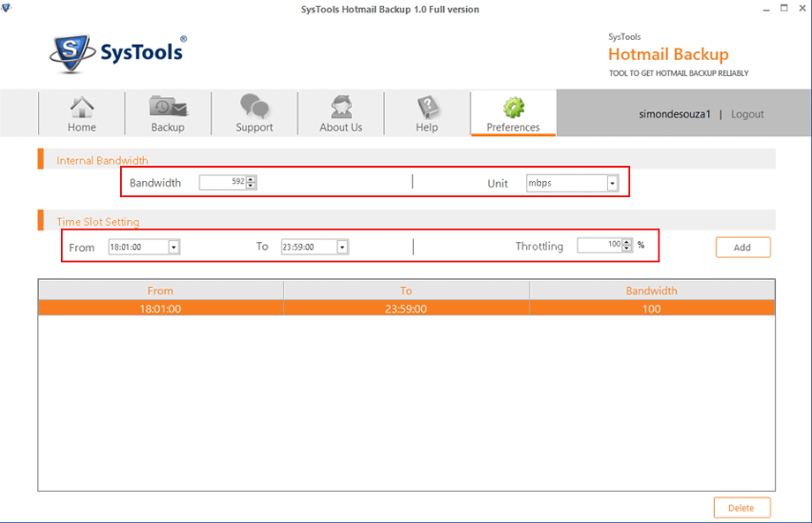Click the SysTools shield logo
812x523 pixels.
click(x=72, y=53)
